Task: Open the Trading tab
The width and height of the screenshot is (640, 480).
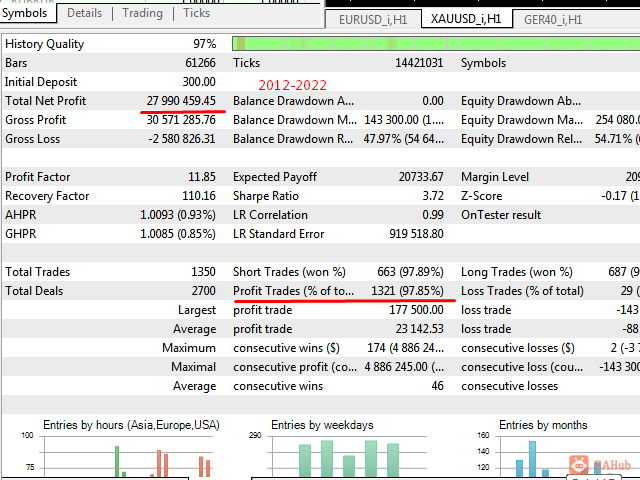Action: pos(142,13)
